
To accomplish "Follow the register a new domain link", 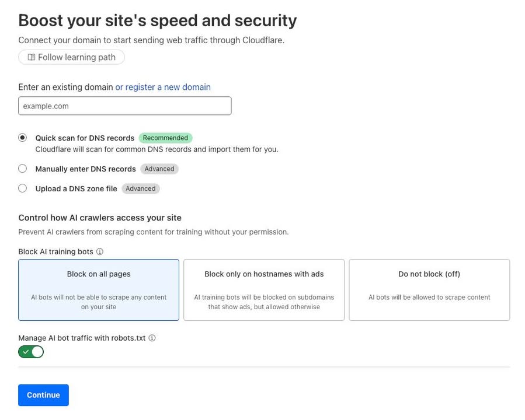I will (163, 87).
